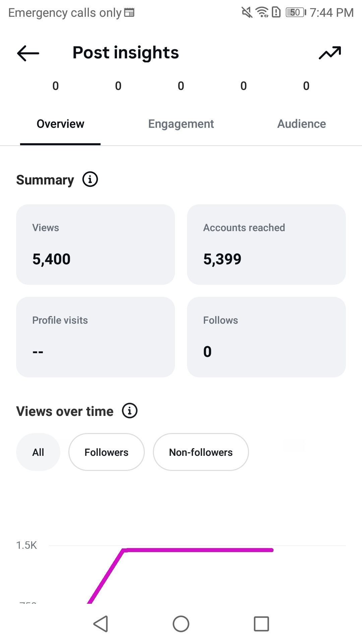Tap the battery indicator in status bar
Image resolution: width=362 pixels, height=644 pixels.
click(x=296, y=12)
